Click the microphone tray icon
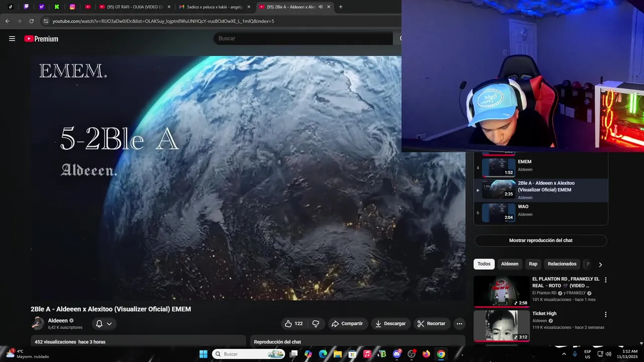This screenshot has width=644, height=362. [575, 354]
